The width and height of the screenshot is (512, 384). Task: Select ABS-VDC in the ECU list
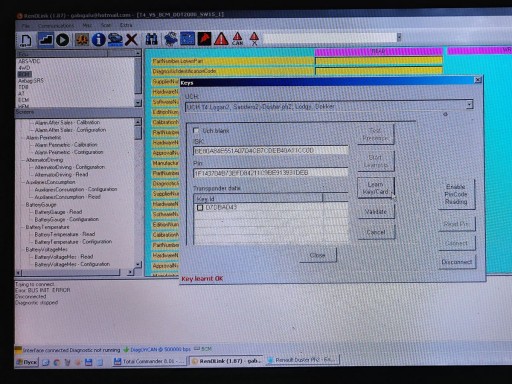[x=29, y=61]
